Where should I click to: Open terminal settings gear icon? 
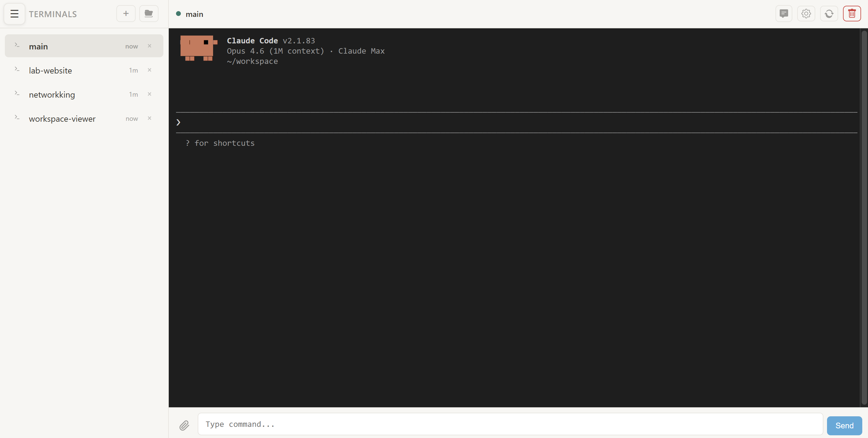click(806, 14)
